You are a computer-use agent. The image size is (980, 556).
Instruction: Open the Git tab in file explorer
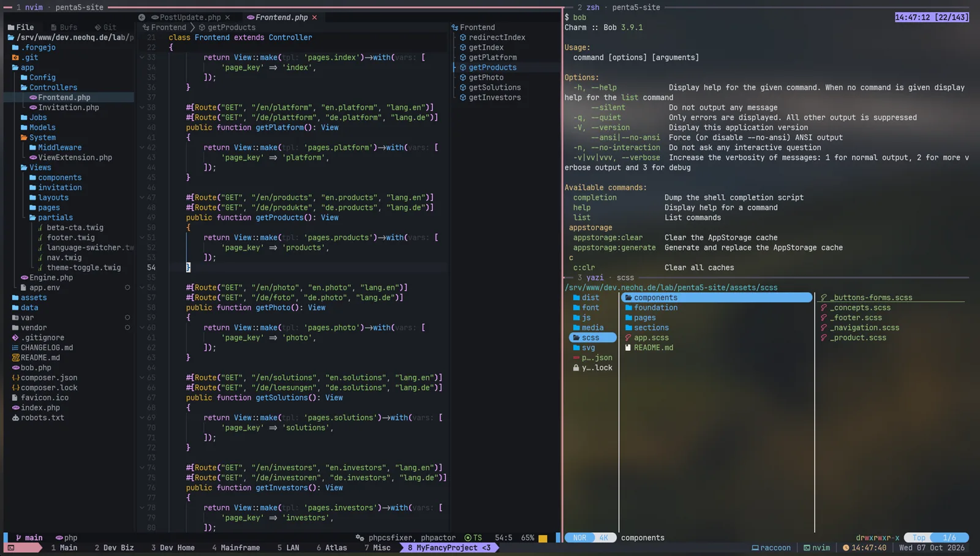[105, 27]
